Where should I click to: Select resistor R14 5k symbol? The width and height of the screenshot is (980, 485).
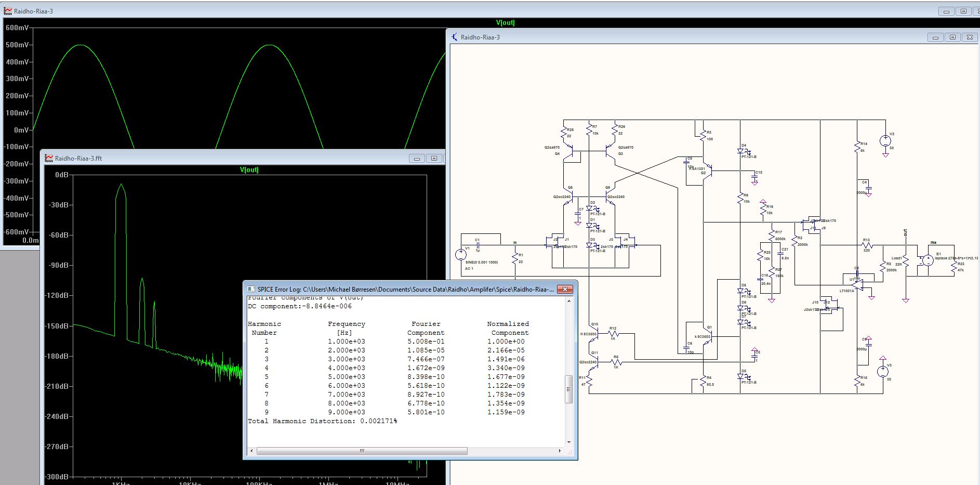point(857,148)
